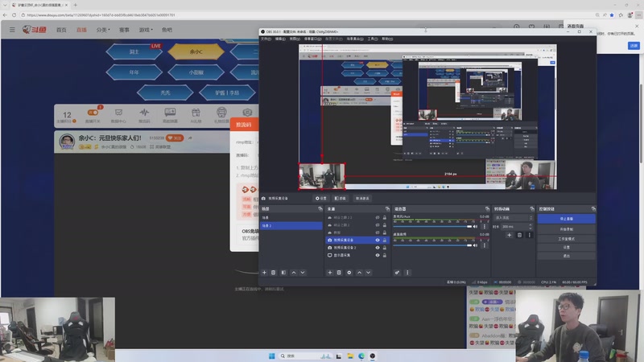Open 数据中心 icon in Douyu streamer toolbar
The height and width of the screenshot is (362, 644).
[x=118, y=115]
